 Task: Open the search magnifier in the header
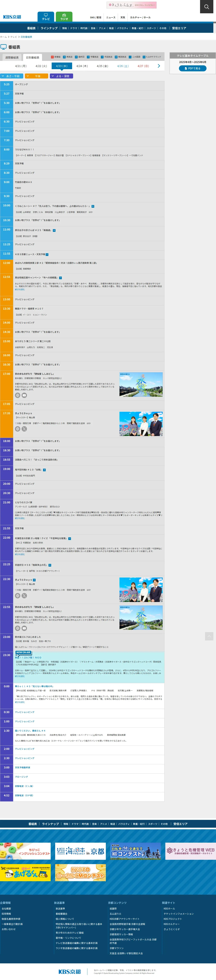207,6
